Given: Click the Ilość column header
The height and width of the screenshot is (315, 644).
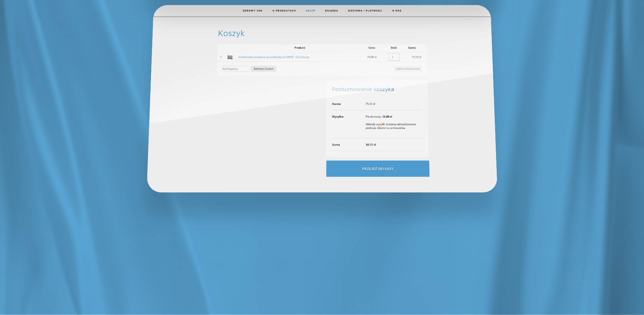Looking at the screenshot, I should (x=393, y=48).
